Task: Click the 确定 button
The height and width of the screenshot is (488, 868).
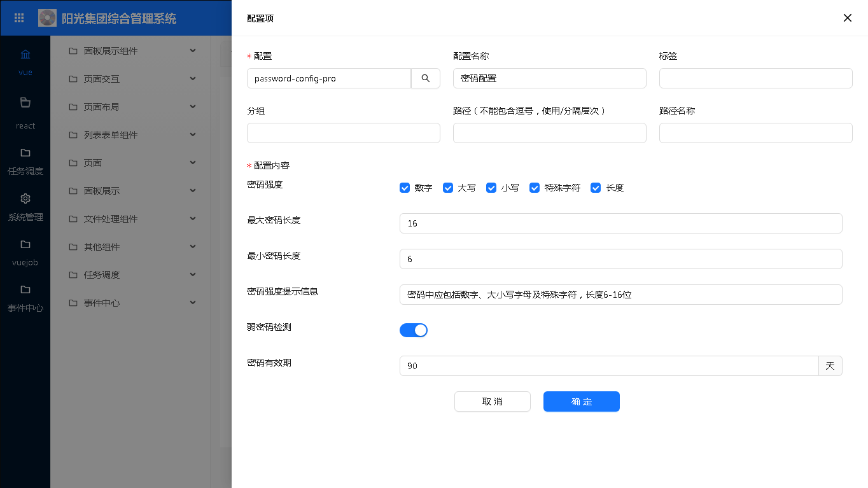Action: click(x=582, y=401)
